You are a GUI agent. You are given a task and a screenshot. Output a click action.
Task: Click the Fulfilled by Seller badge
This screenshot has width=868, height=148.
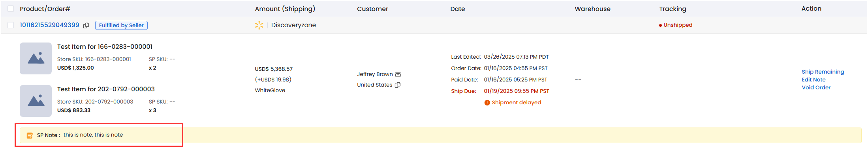121,25
